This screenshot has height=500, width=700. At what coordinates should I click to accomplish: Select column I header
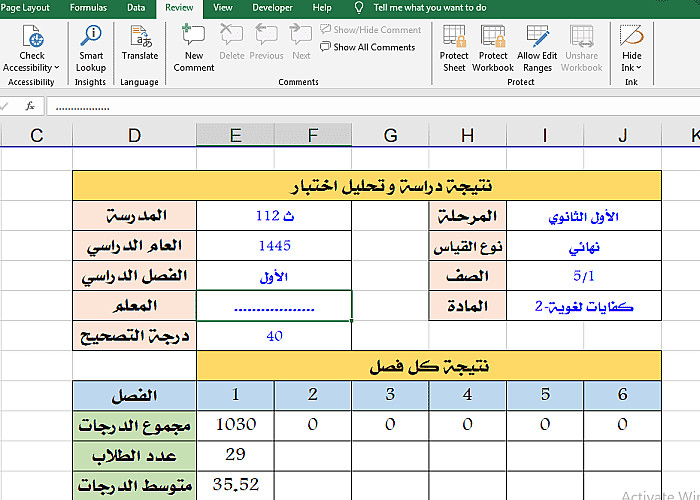click(545, 135)
